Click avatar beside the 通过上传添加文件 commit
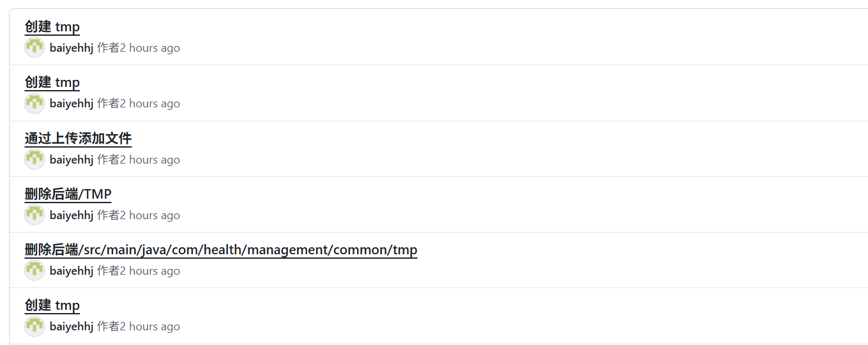 tap(34, 160)
